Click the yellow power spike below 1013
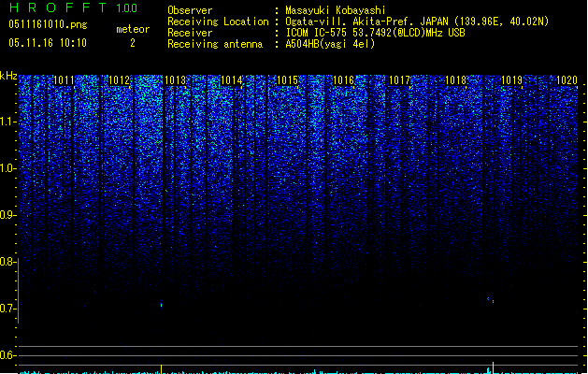This screenshot has height=374, width=588. pyautogui.click(x=161, y=369)
